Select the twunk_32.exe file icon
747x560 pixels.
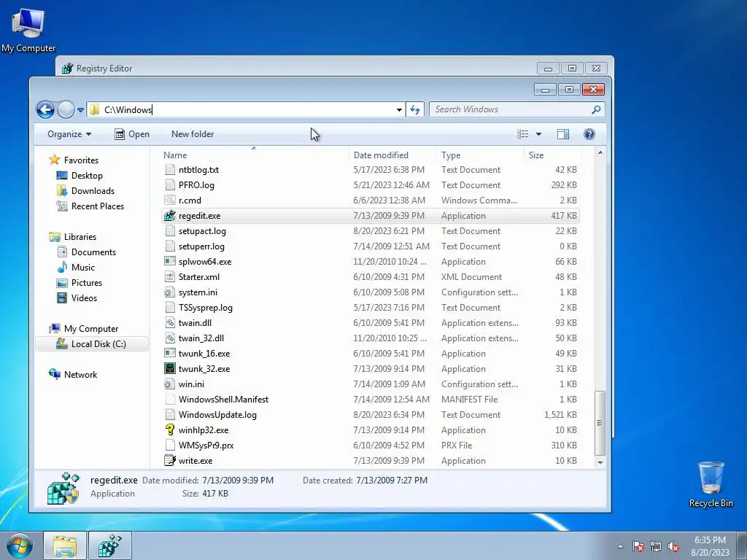tap(169, 368)
